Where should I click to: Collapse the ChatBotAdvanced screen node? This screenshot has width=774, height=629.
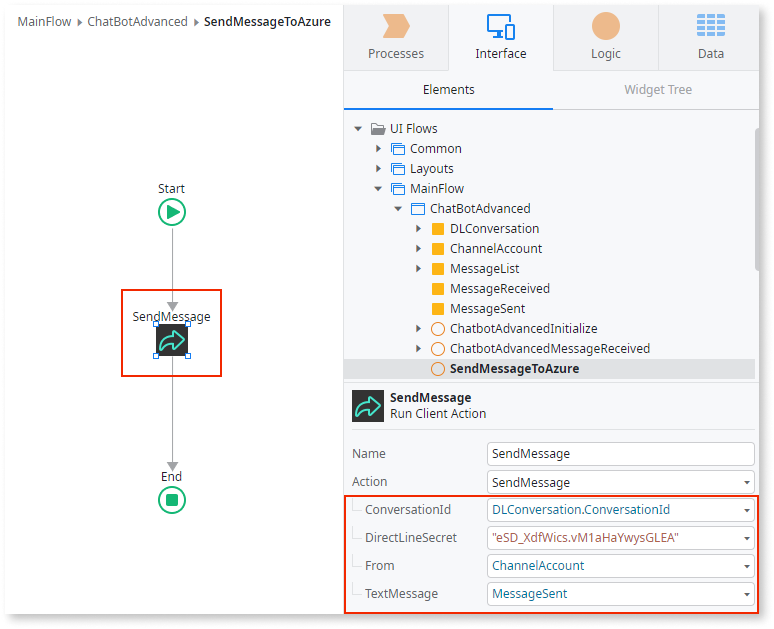click(x=398, y=209)
